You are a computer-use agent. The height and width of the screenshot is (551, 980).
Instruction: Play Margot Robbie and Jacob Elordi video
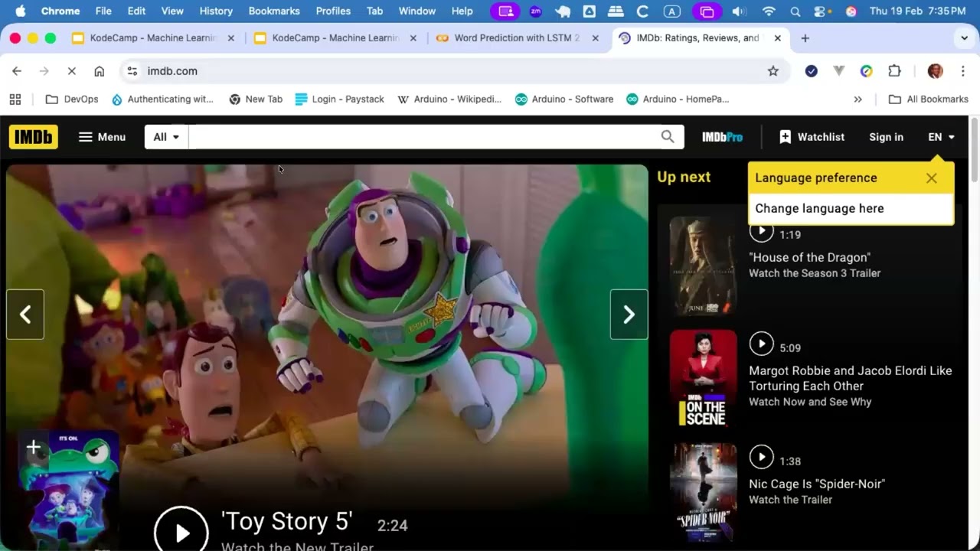pos(761,344)
